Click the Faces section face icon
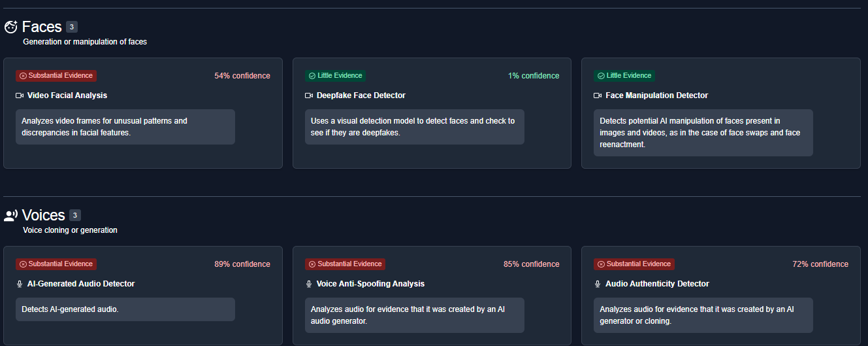868x346 pixels. click(x=10, y=27)
